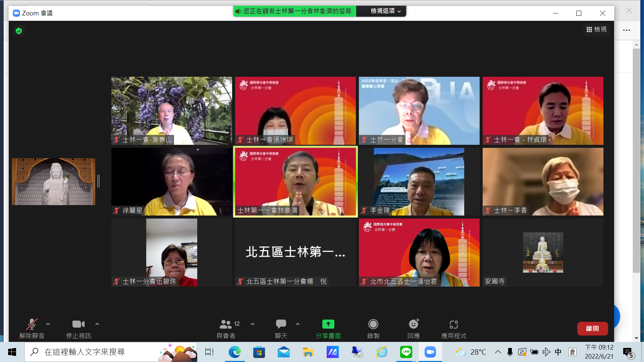This screenshot has height=362, width=644.
Task: Open the three-dot more options icon
Action: coord(626,30)
